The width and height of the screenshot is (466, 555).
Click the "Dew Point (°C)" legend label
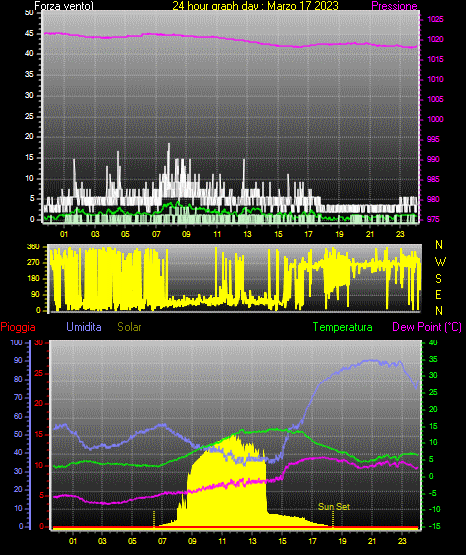coord(427,327)
